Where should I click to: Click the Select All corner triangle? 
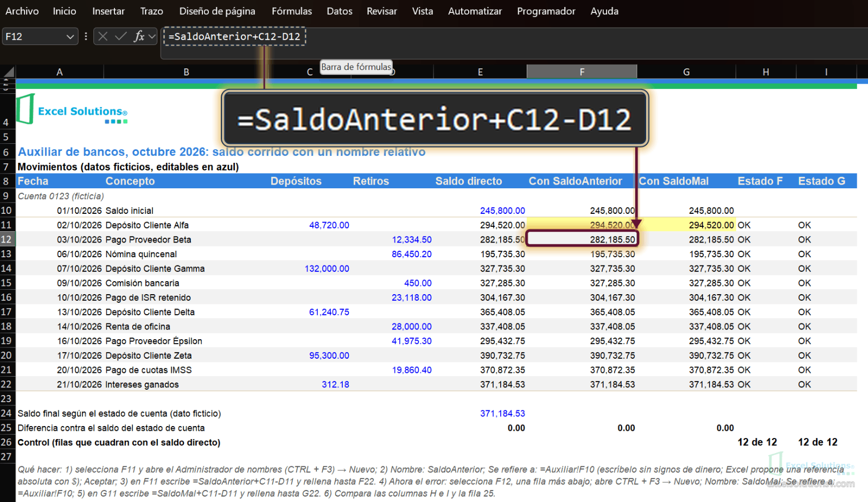click(x=8, y=72)
